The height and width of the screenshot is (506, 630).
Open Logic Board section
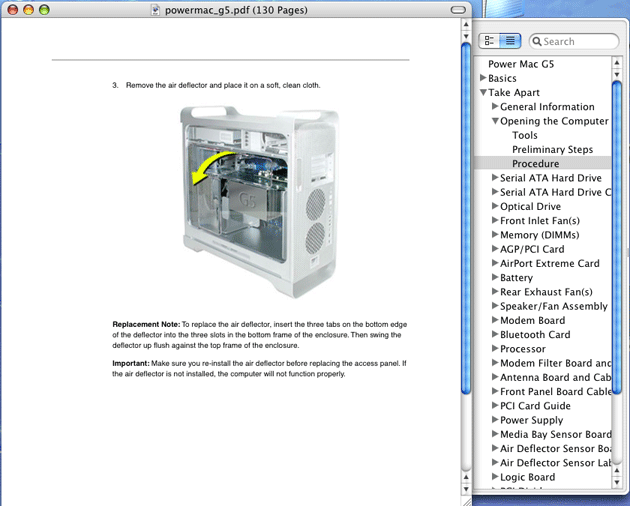pyautogui.click(x=528, y=477)
